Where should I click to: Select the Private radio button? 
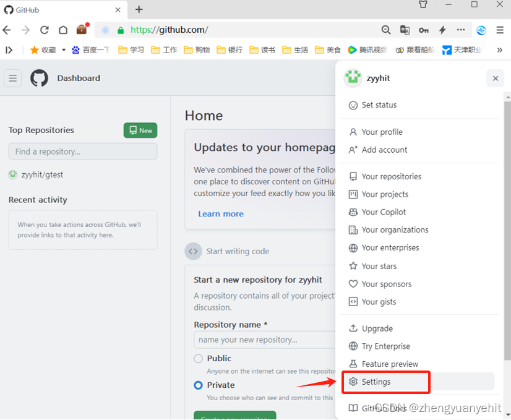click(198, 385)
